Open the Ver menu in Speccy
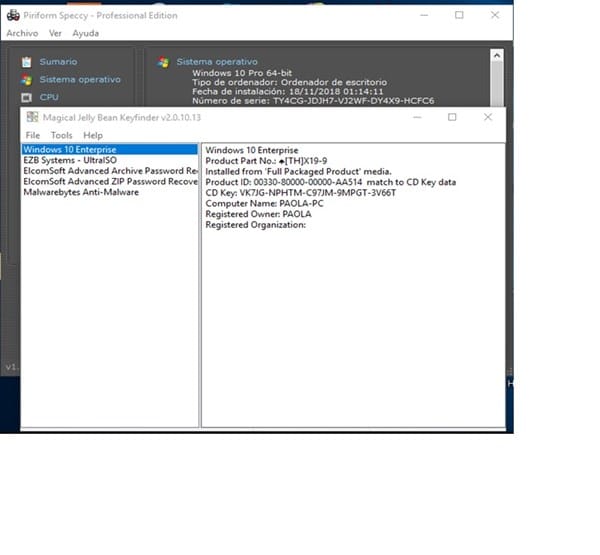The image size is (600, 555). tap(55, 33)
